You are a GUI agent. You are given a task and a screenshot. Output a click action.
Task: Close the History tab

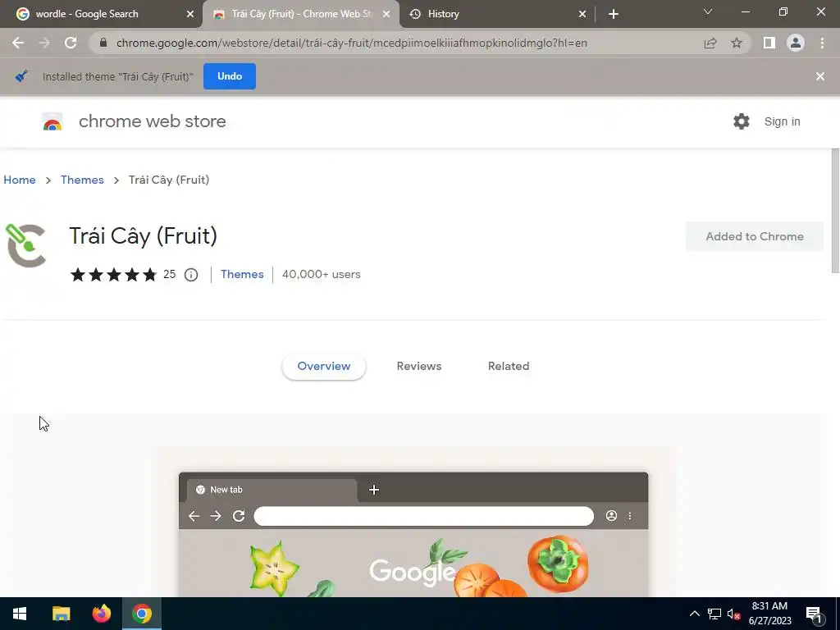click(x=582, y=14)
